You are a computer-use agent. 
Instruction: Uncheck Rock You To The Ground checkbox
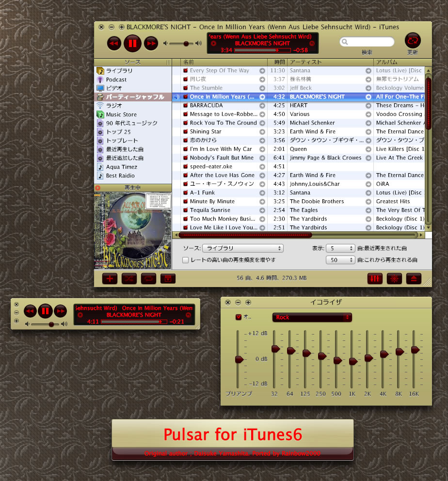(x=186, y=123)
